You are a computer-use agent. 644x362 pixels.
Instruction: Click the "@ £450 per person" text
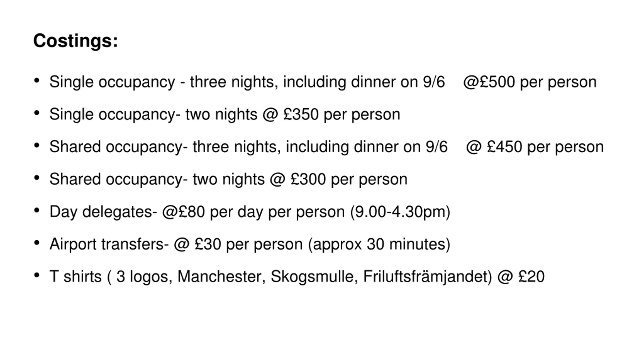535,147
